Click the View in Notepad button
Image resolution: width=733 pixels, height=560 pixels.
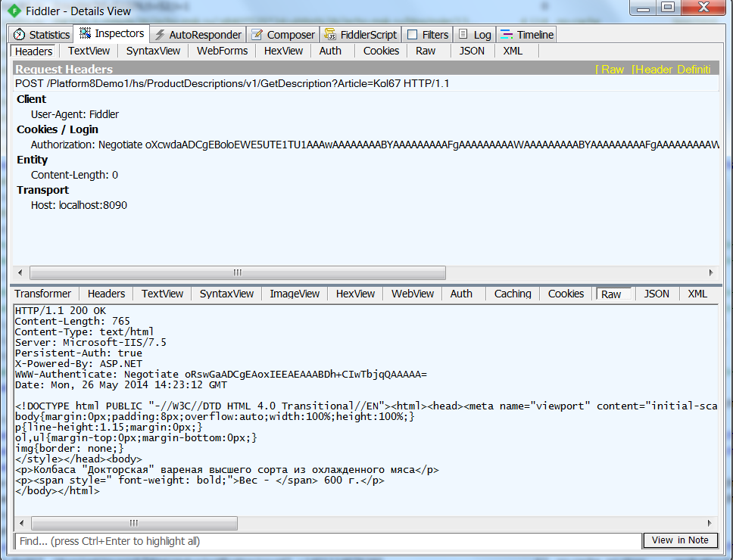coord(679,540)
